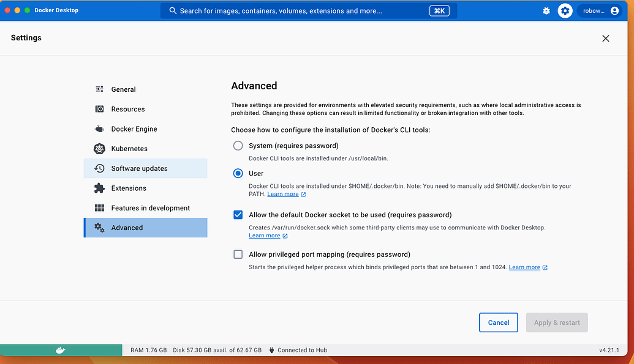Image resolution: width=634 pixels, height=364 pixels.
Task: Click Connected to Hub status
Action: pos(304,349)
